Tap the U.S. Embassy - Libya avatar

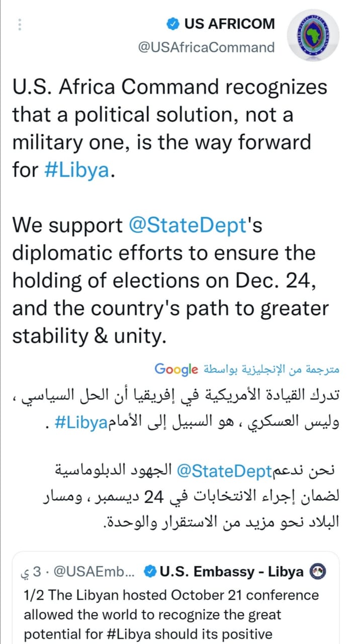click(x=319, y=571)
